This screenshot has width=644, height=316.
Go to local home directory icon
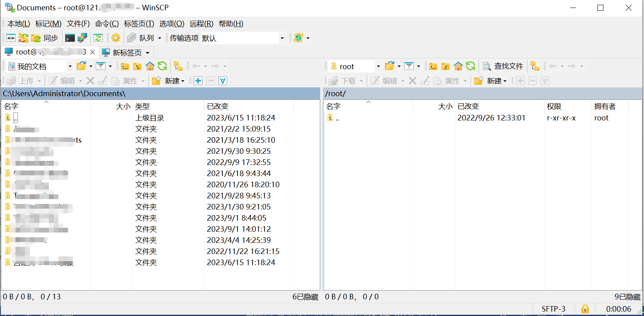pyautogui.click(x=150, y=66)
